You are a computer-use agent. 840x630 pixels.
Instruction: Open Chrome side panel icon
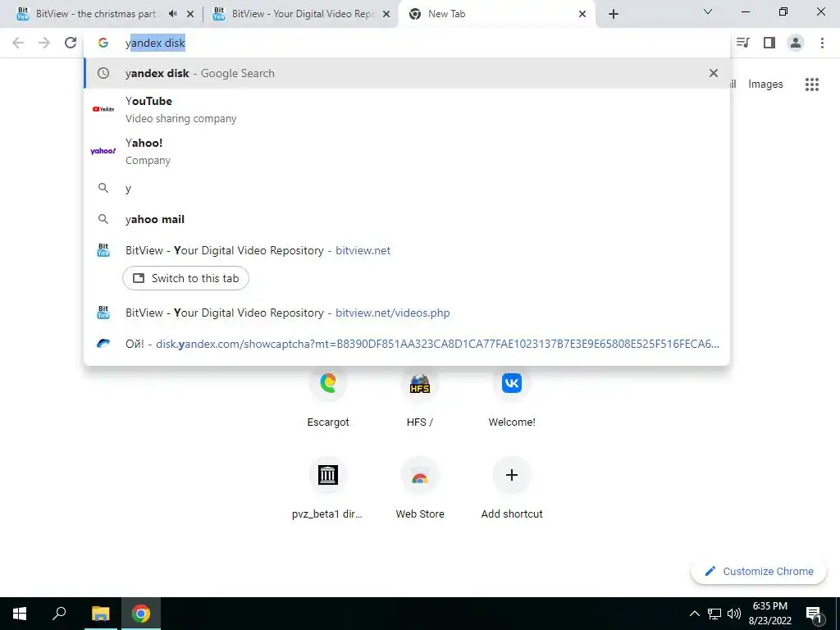click(769, 43)
